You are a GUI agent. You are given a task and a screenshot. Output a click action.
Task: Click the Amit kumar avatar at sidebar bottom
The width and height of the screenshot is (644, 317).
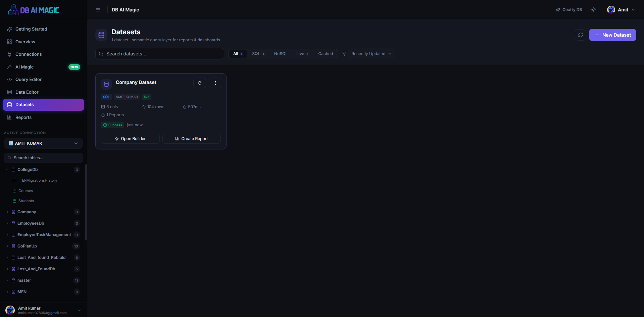(x=10, y=310)
